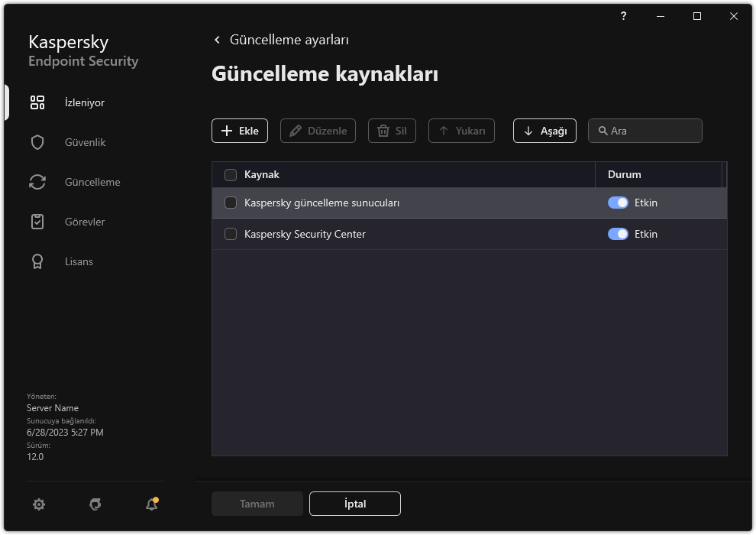This screenshot has height=535, width=756.
Task: Check the Kaynak select-all checkbox
Action: click(x=231, y=175)
